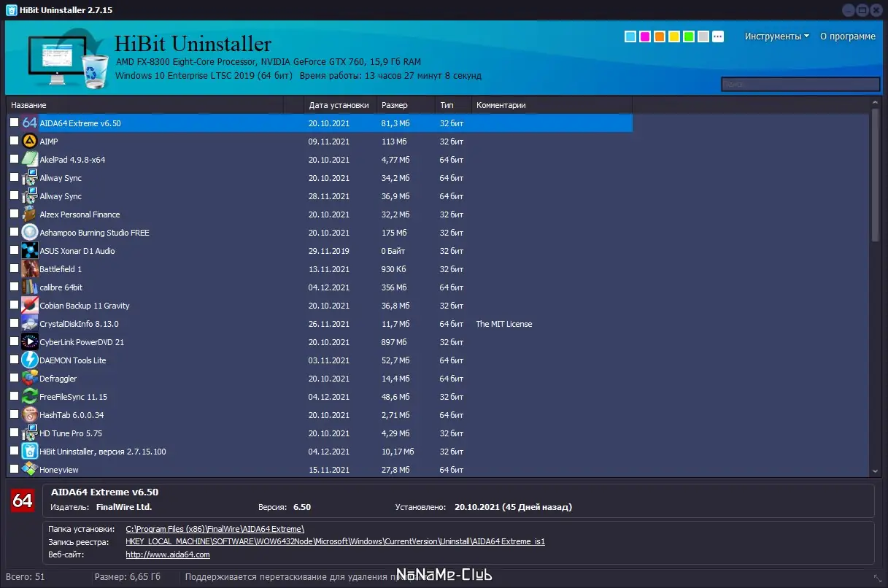Open the О программе menu
This screenshot has height=588, width=888.
(x=847, y=36)
